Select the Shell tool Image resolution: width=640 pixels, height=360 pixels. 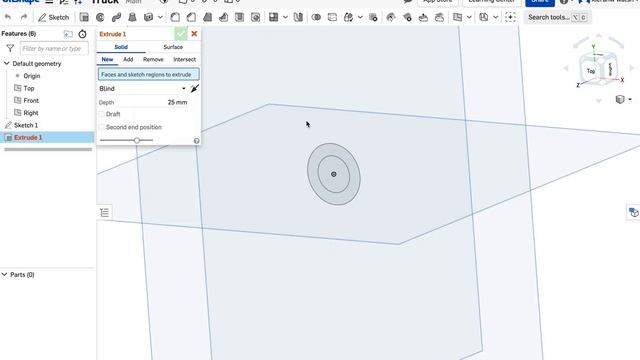coord(239,17)
